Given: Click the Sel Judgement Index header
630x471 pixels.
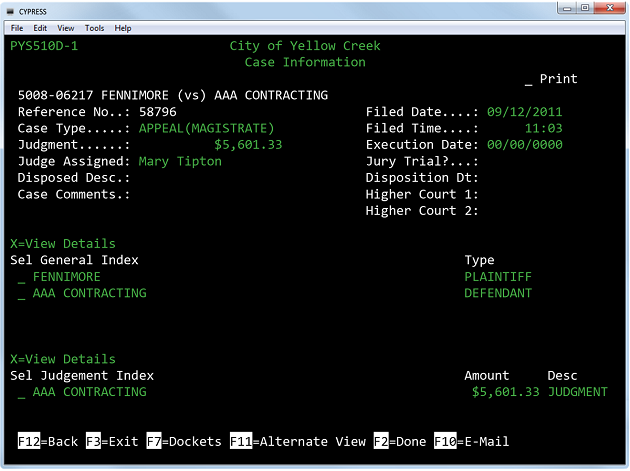Looking at the screenshot, I should [x=82, y=376].
